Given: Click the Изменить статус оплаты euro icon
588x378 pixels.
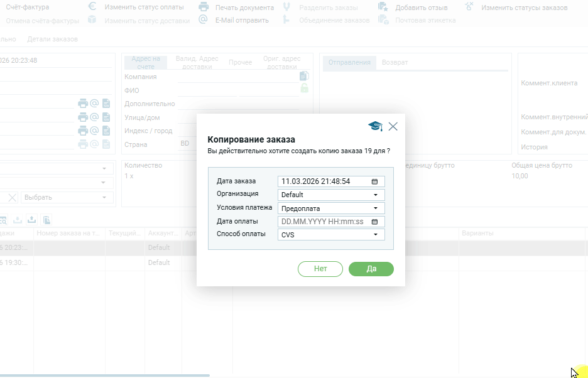Looking at the screenshot, I should click(x=92, y=7).
